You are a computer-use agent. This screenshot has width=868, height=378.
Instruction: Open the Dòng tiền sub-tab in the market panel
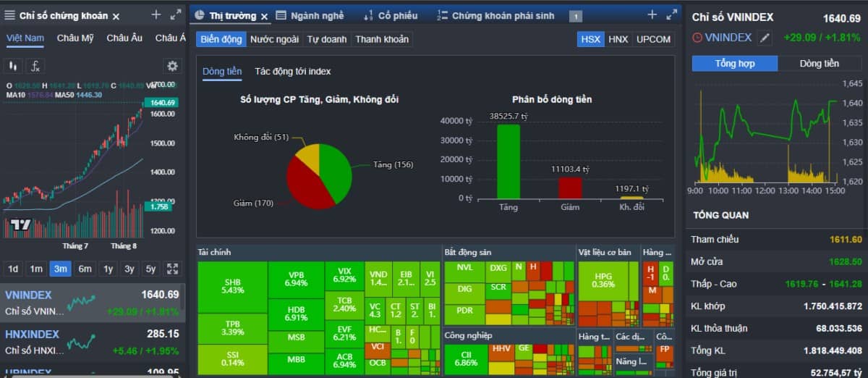tap(222, 72)
